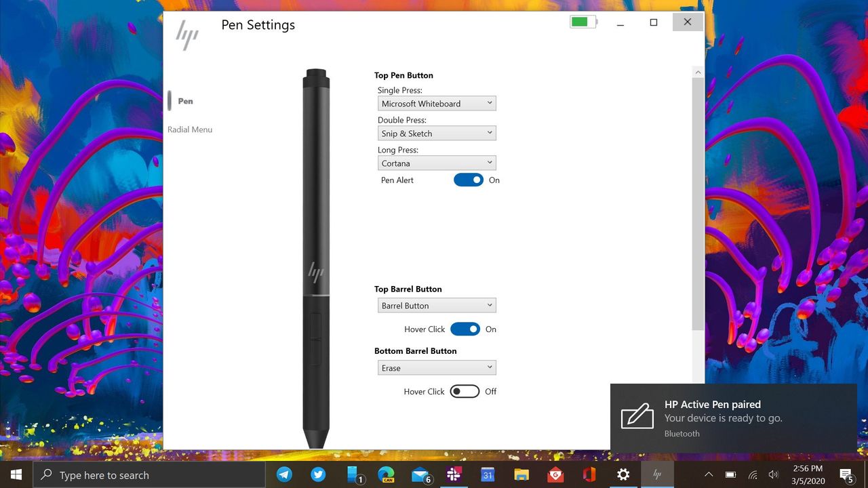Open the Long Press dropdown showing Cortana
Image resolution: width=868 pixels, height=488 pixels.
coord(437,163)
